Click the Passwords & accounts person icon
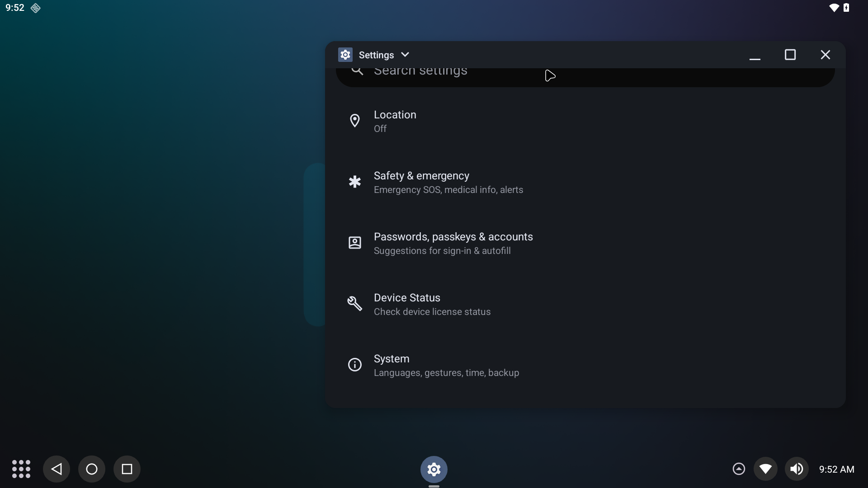This screenshot has height=488, width=868. [355, 243]
